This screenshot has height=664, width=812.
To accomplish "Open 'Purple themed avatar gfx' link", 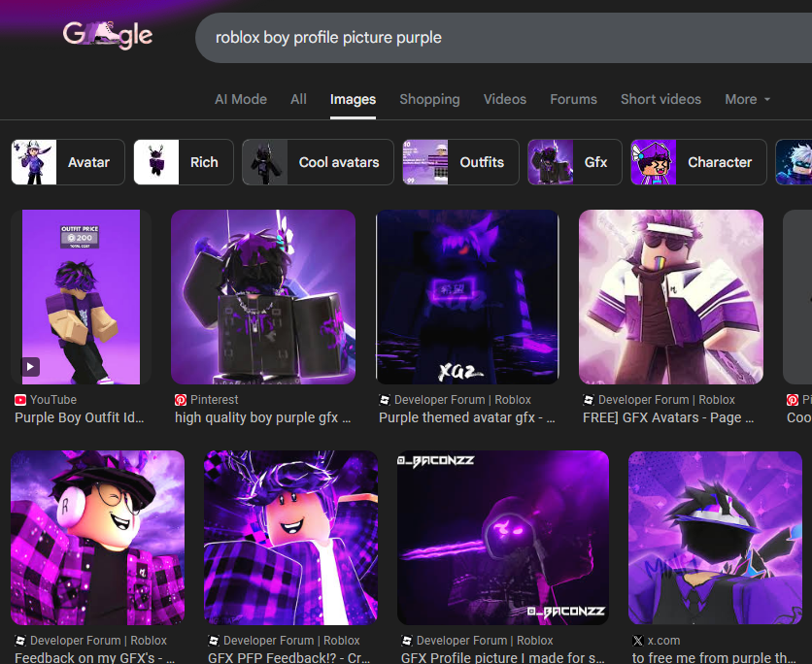I will tap(466, 417).
